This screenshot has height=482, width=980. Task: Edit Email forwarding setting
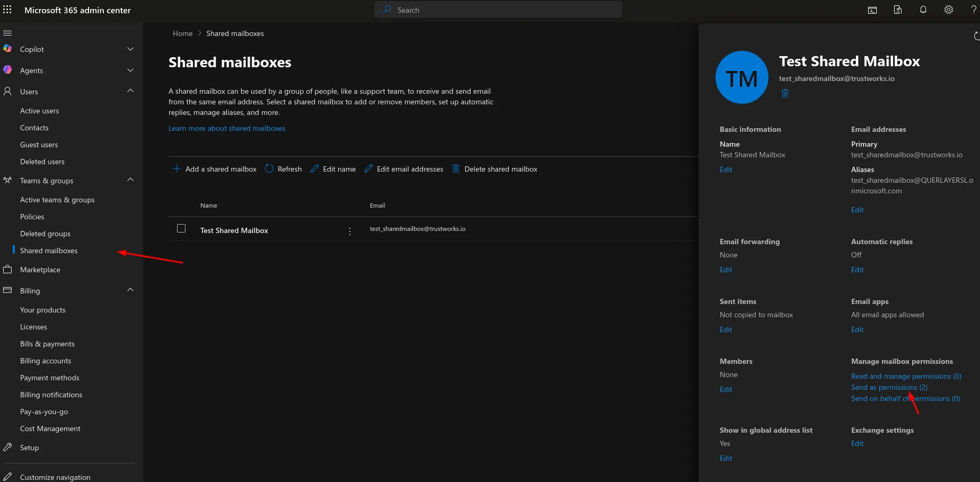726,270
